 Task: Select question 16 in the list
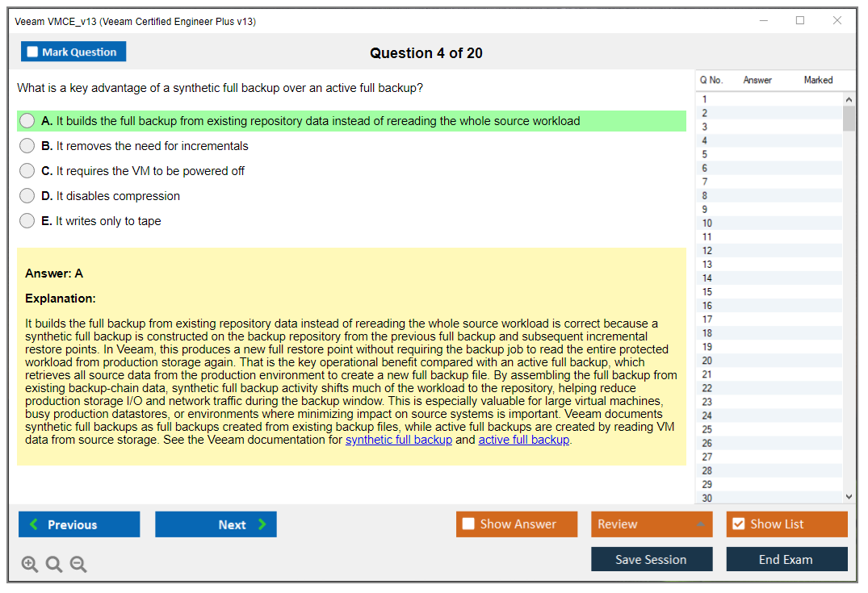(769, 305)
